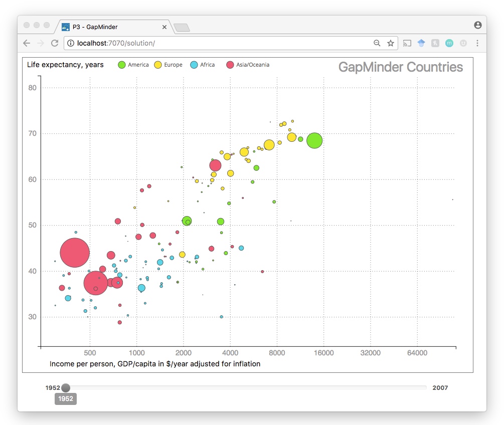The width and height of the screenshot is (504, 425).
Task: Click the blue Africa legend swatch
Action: 194,65
